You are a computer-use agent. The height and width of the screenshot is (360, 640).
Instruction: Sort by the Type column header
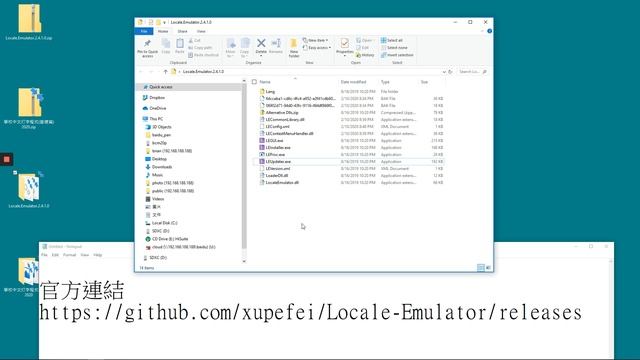[385, 82]
